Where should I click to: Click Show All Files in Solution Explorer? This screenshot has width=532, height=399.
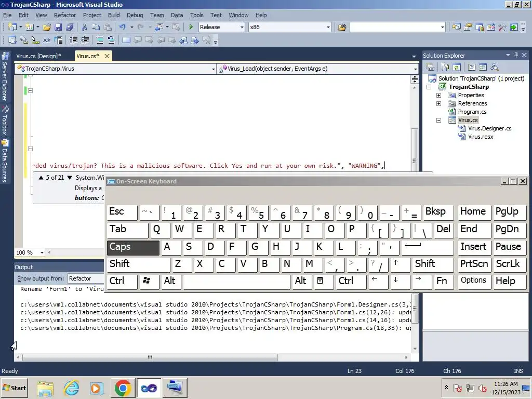(x=445, y=67)
